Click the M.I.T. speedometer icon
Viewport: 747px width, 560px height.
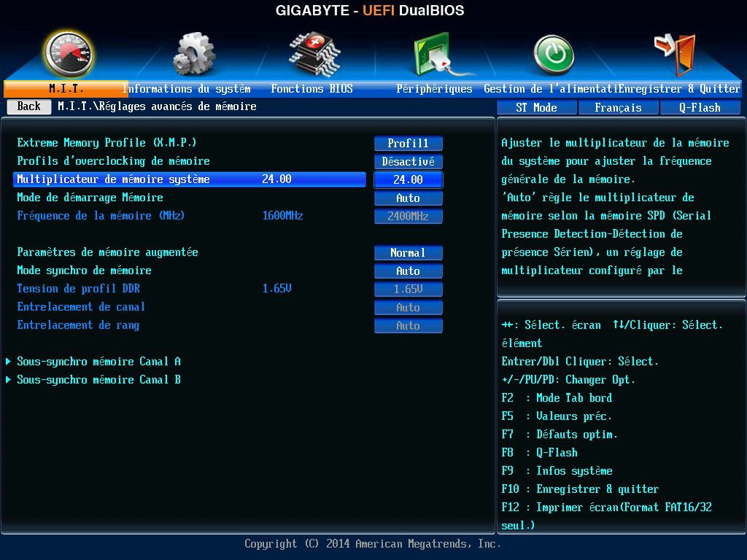(x=68, y=54)
